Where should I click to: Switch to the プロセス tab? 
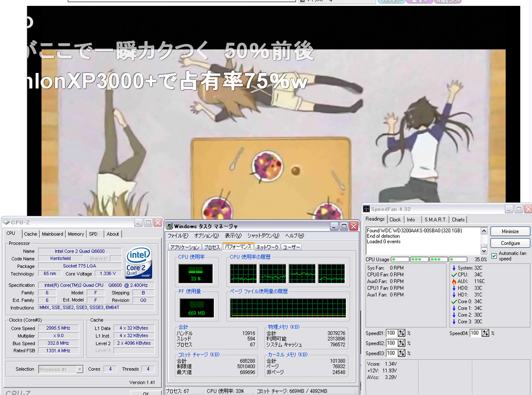point(212,247)
